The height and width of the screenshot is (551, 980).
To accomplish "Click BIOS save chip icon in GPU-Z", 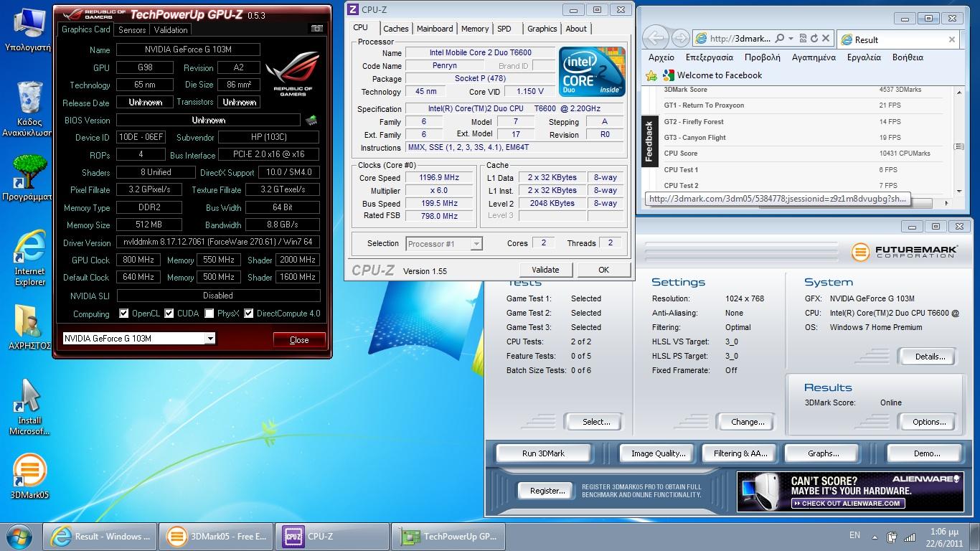I will coord(311,121).
